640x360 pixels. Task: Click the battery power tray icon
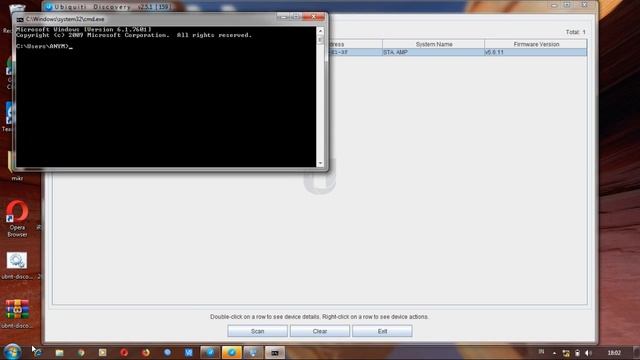pyautogui.click(x=577, y=353)
